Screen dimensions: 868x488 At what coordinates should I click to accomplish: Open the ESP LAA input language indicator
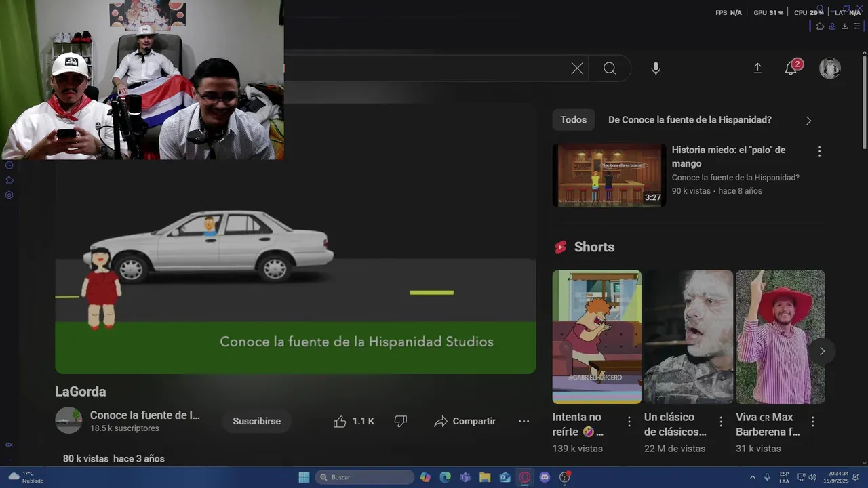(784, 477)
